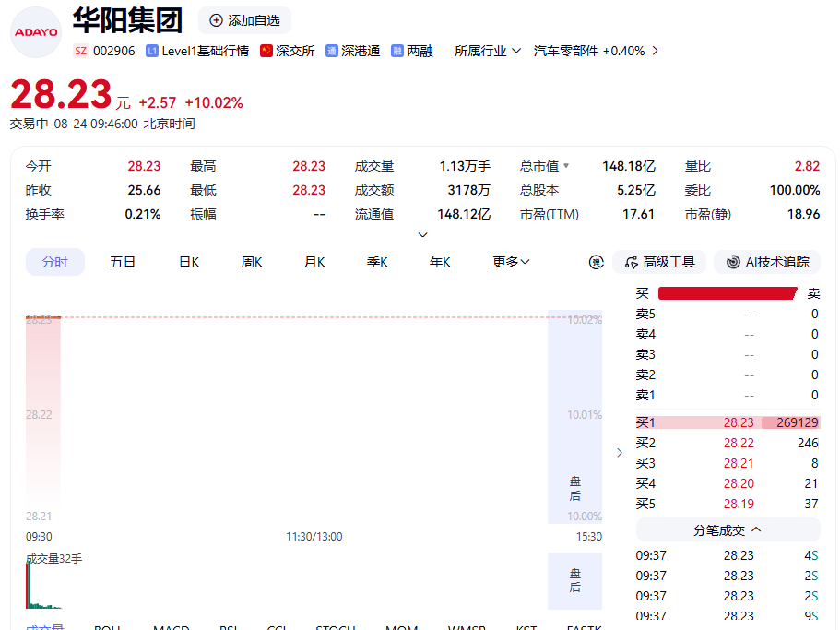
Task: Select the 分时 chart tab
Action: click(55, 262)
